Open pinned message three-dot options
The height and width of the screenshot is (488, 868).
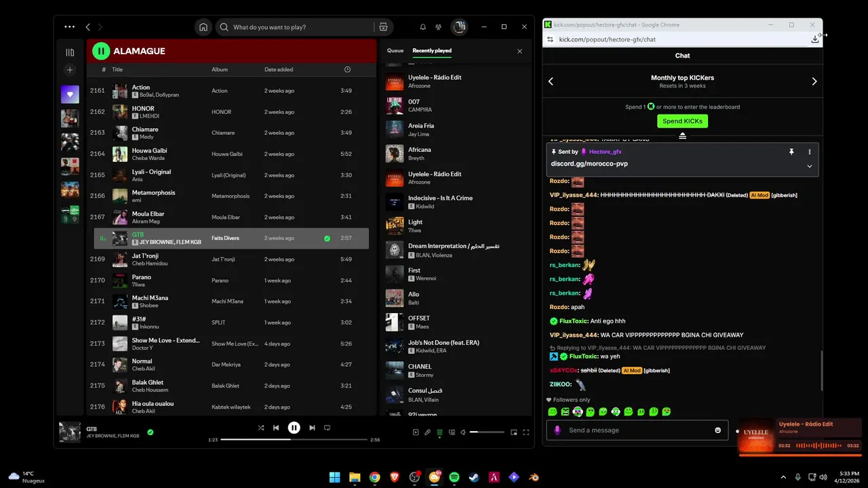tap(809, 152)
